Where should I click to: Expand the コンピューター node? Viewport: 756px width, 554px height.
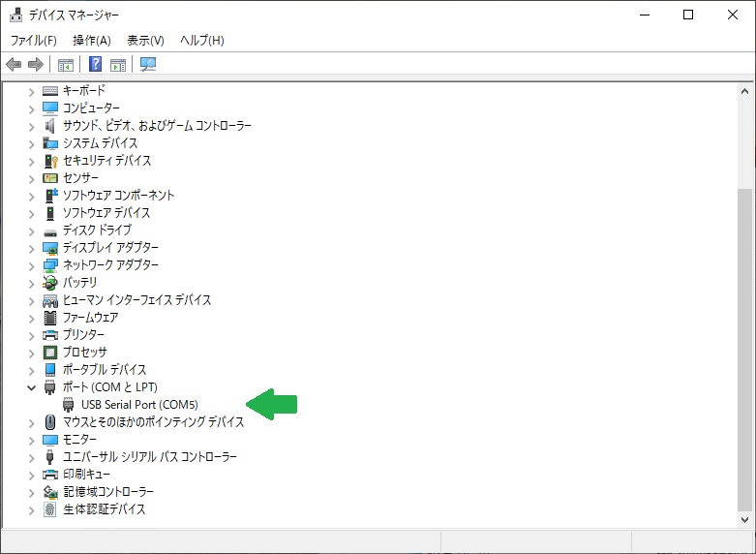(x=31, y=109)
